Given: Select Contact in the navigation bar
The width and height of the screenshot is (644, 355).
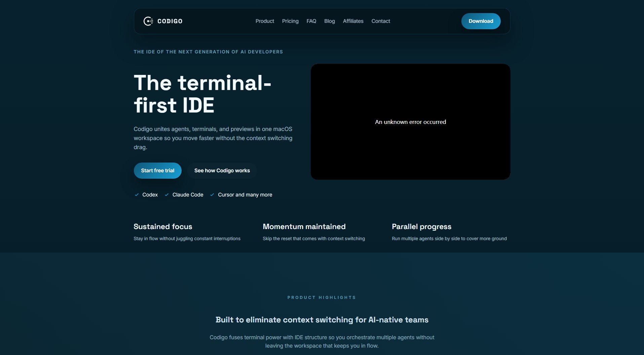Looking at the screenshot, I should click(x=381, y=21).
